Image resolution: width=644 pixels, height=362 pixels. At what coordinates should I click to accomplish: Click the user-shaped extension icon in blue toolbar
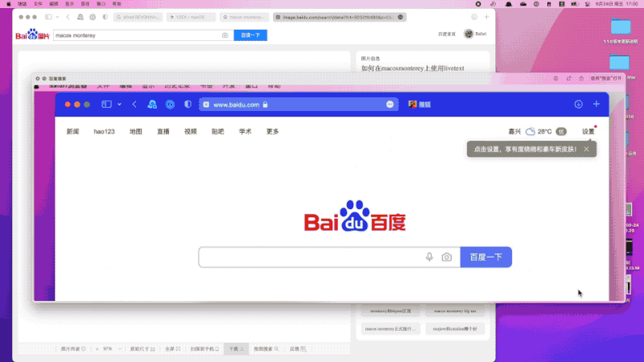pyautogui.click(x=152, y=105)
